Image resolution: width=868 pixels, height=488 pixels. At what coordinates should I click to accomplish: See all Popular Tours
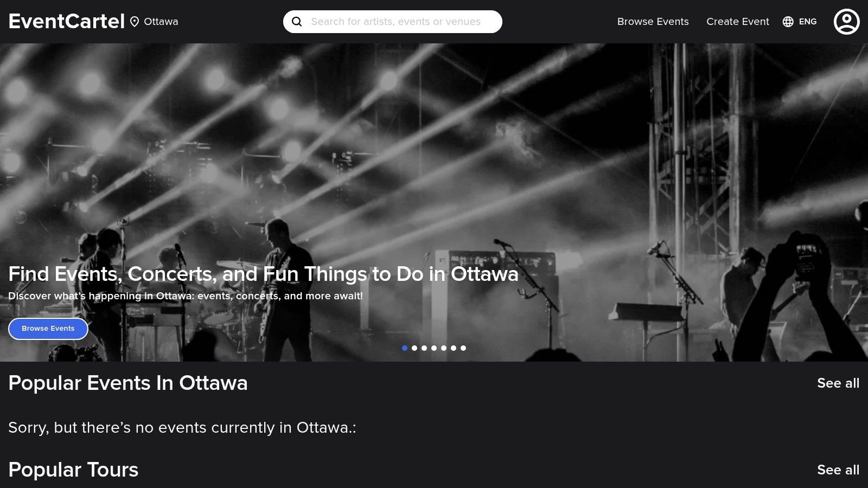click(838, 470)
